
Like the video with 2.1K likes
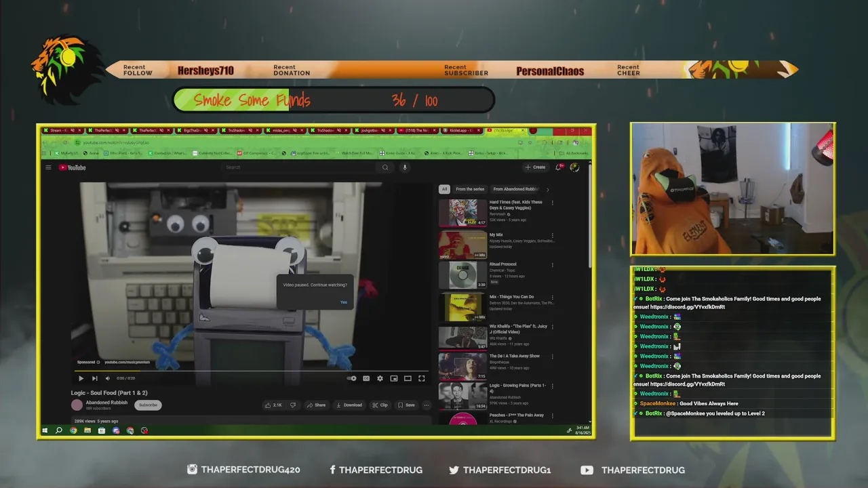(x=274, y=405)
